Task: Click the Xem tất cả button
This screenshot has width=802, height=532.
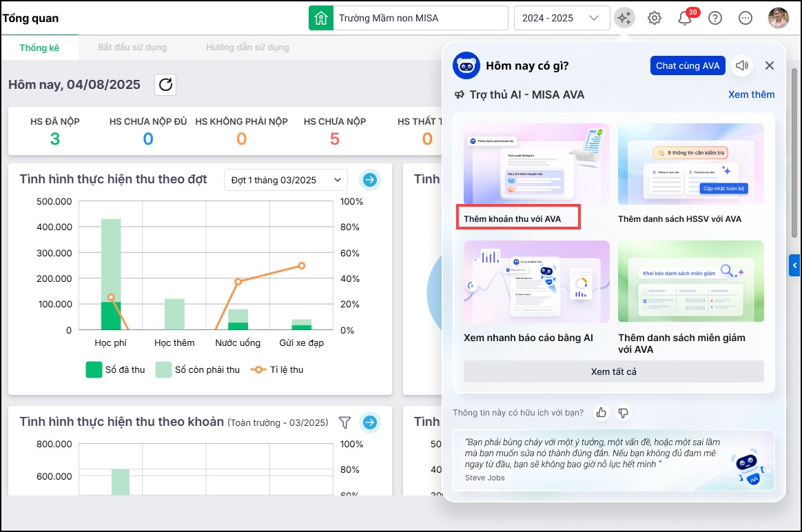Action: point(614,372)
